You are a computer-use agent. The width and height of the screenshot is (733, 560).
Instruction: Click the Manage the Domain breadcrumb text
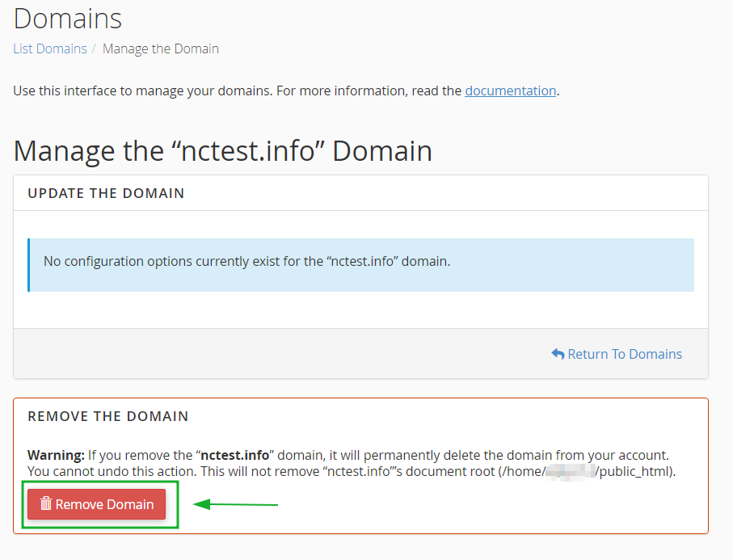161,48
